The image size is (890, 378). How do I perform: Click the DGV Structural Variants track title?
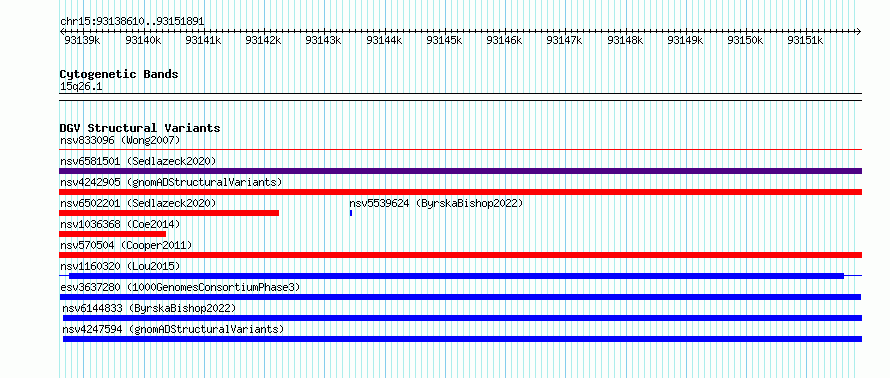point(140,128)
